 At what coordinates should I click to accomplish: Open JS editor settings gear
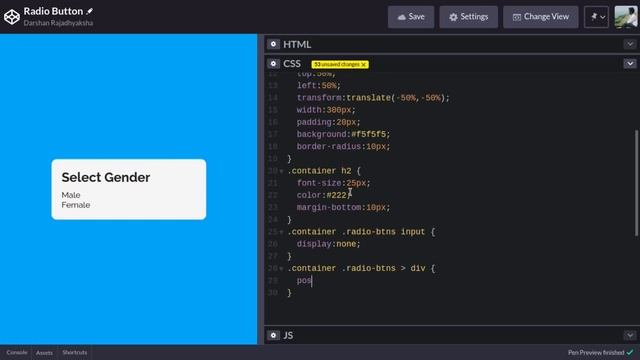click(x=273, y=335)
